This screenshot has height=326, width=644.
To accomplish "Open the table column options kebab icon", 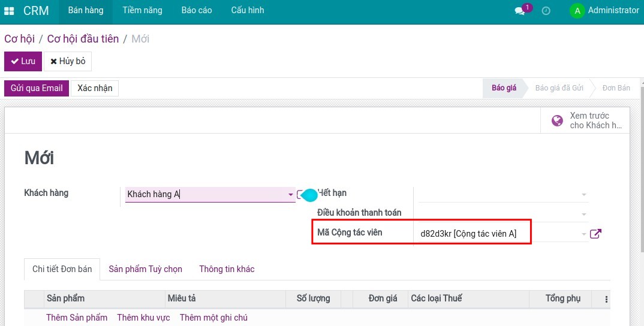I will coord(606,299).
